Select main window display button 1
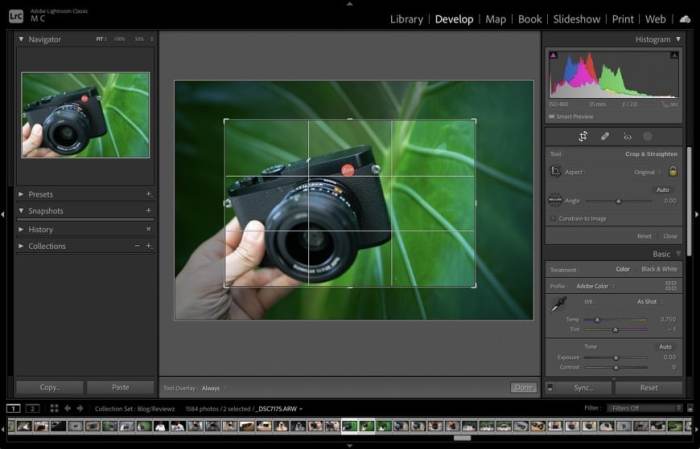This screenshot has height=449, width=700. (x=13, y=408)
